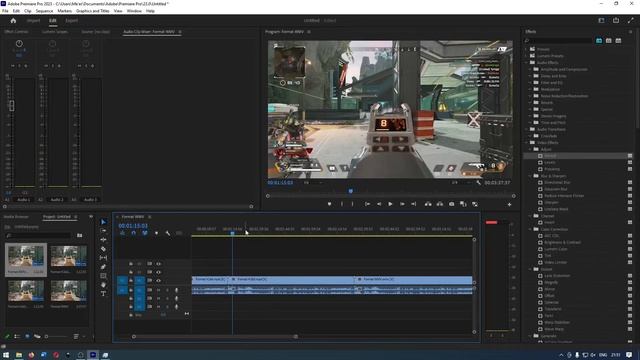Click the Home icon in the header bar
Viewport: 640px width, 360px height.
coord(13,20)
